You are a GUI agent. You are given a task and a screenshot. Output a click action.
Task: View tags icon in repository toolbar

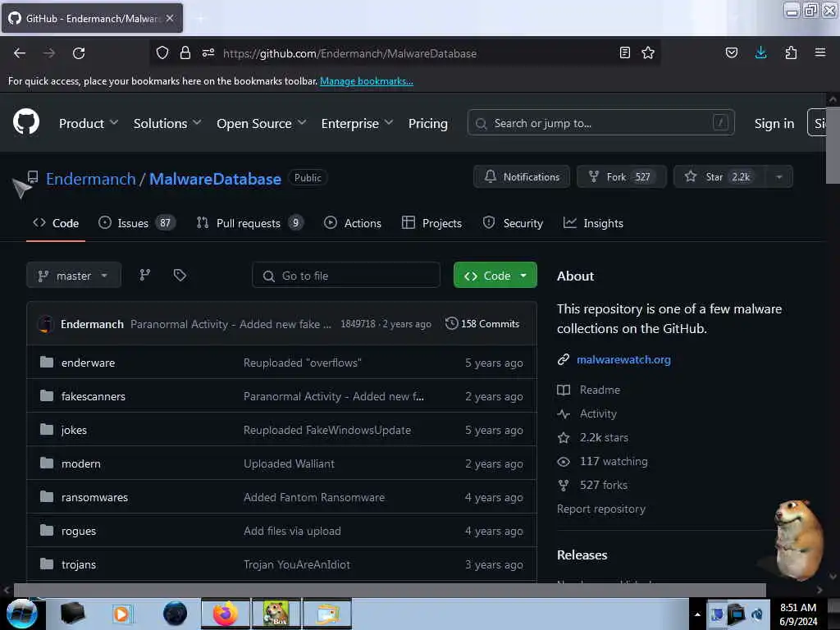click(180, 276)
